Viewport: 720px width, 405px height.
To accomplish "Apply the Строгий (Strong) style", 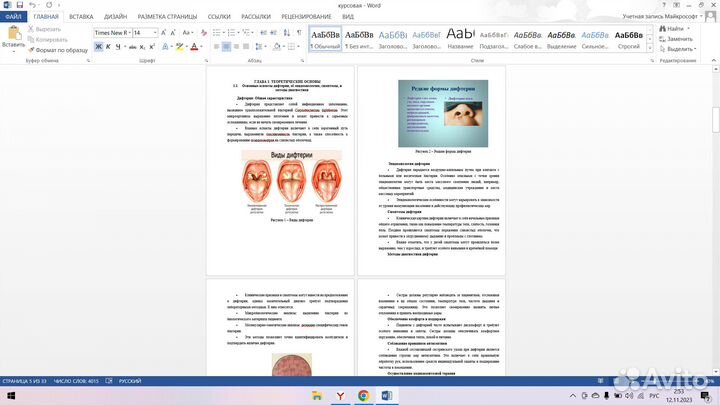I will click(629, 39).
